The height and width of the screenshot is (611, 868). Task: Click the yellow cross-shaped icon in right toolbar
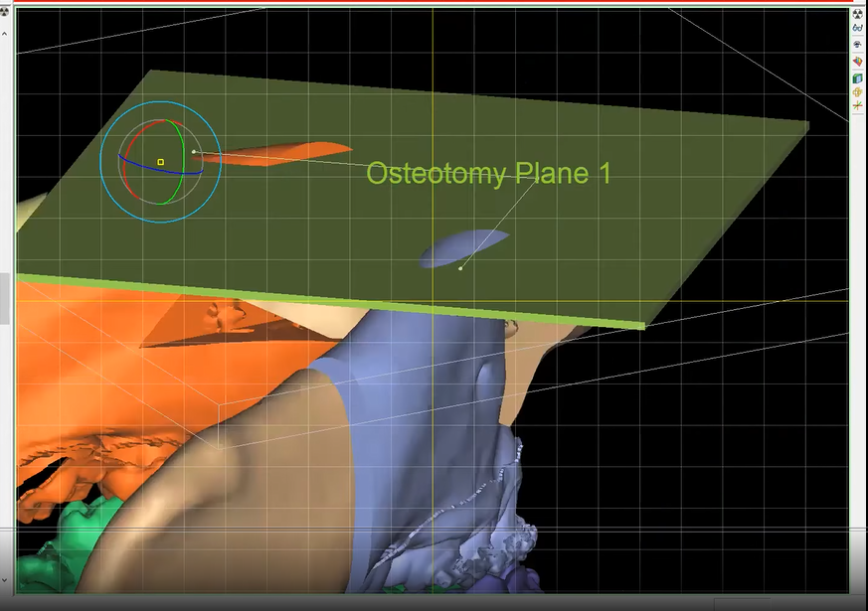[857, 92]
